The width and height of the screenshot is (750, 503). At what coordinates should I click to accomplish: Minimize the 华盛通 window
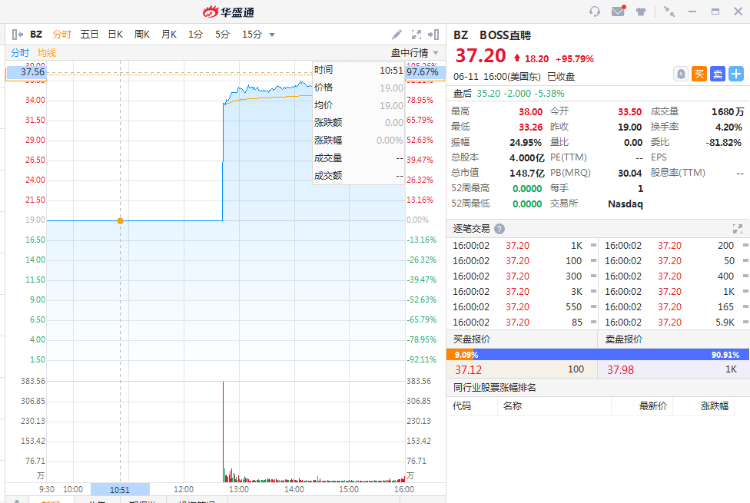[692, 11]
